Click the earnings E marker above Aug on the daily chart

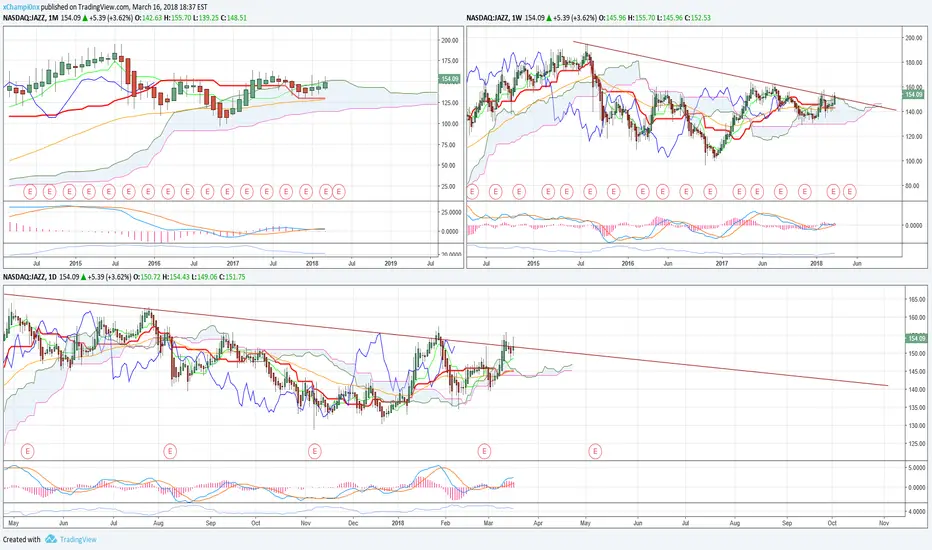[170, 451]
